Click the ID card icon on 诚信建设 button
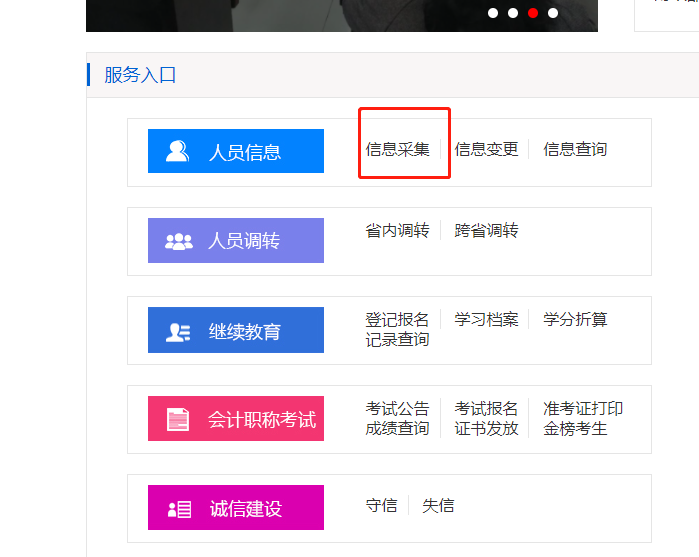699x557 pixels. coord(179,509)
